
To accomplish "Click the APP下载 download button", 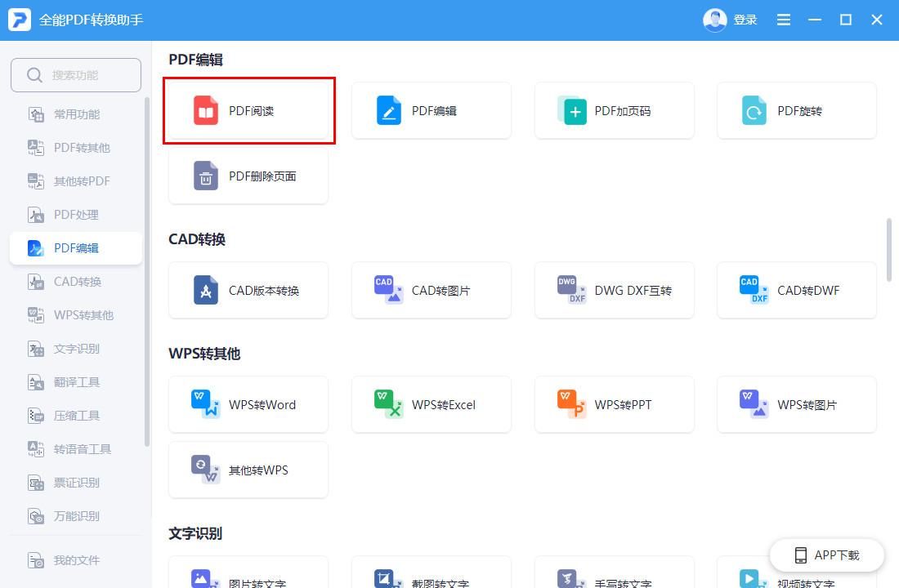I will (827, 555).
